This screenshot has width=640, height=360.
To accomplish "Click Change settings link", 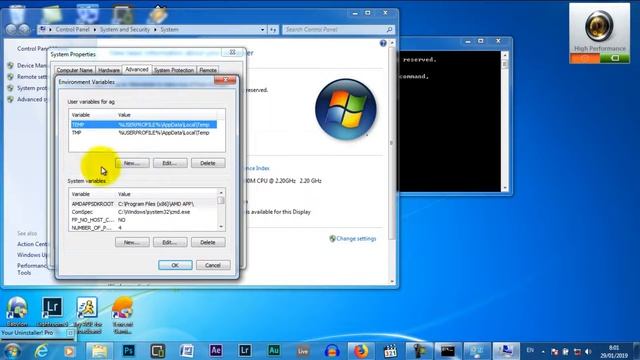I will click(x=356, y=238).
